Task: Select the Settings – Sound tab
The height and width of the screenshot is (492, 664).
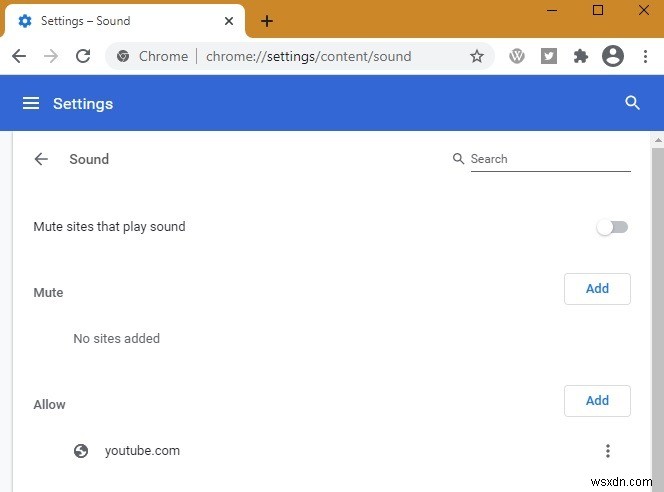Action: pos(120,21)
